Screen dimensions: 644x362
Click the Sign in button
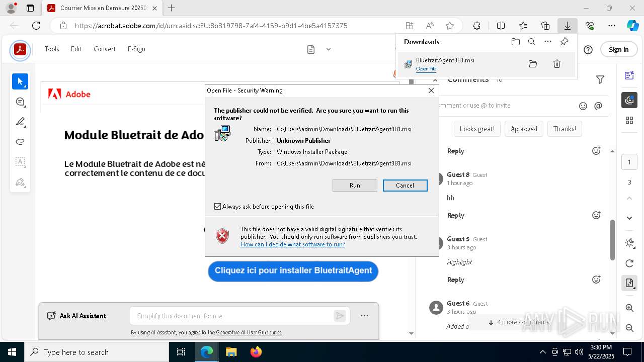pyautogui.click(x=619, y=49)
